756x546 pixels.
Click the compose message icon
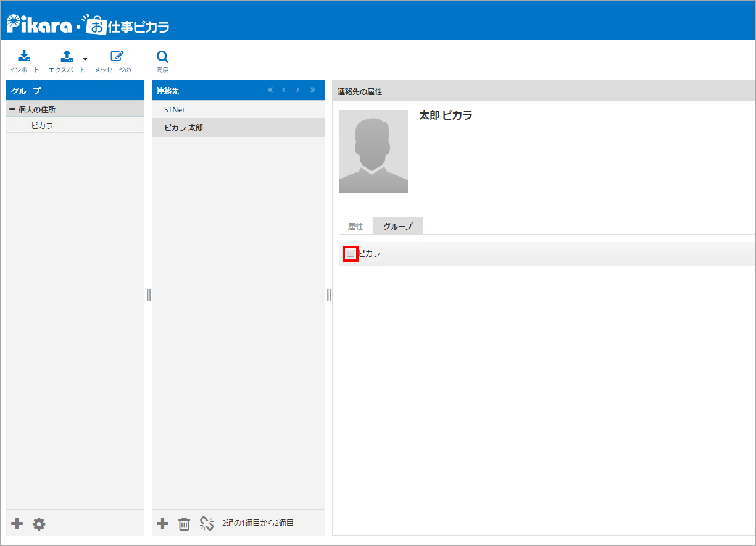tap(117, 56)
